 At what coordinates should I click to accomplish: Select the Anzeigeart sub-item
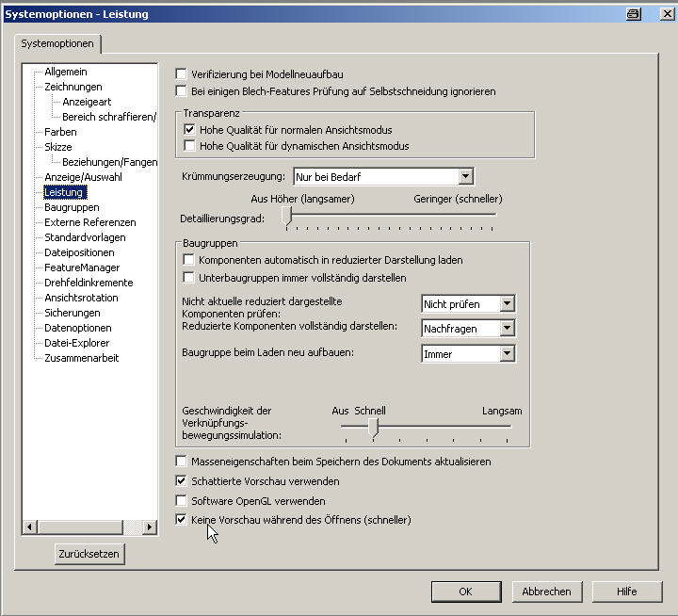[x=87, y=102]
